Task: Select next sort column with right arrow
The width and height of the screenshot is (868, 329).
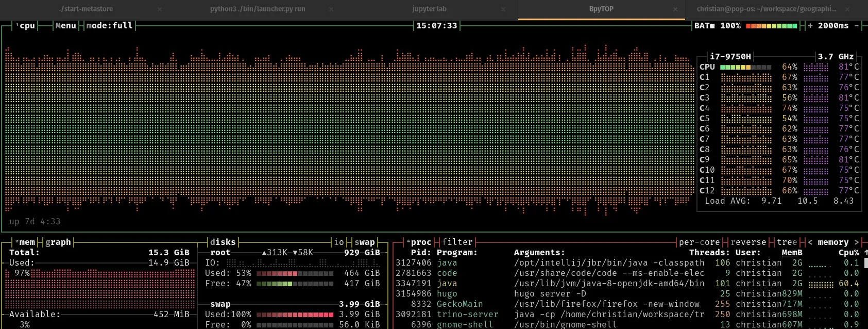Action: click(857, 242)
